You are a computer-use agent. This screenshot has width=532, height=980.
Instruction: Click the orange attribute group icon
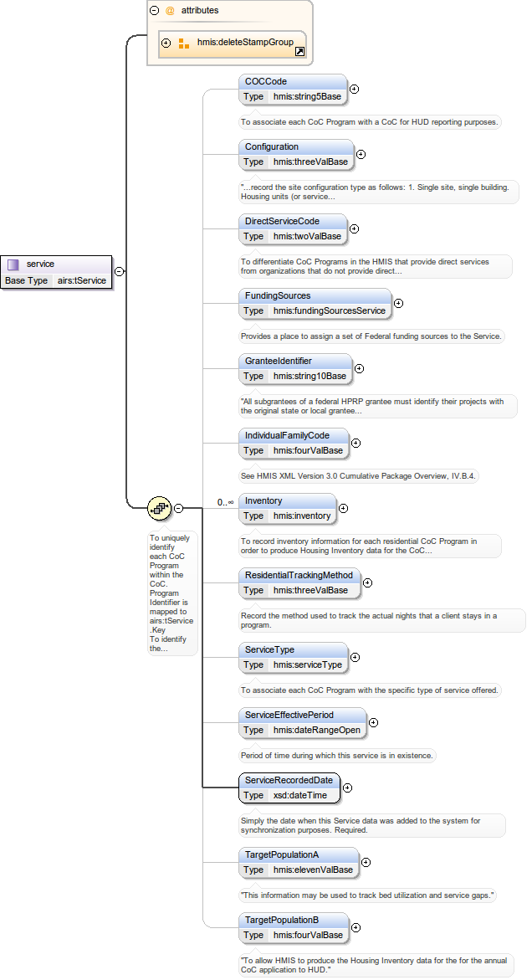183,43
